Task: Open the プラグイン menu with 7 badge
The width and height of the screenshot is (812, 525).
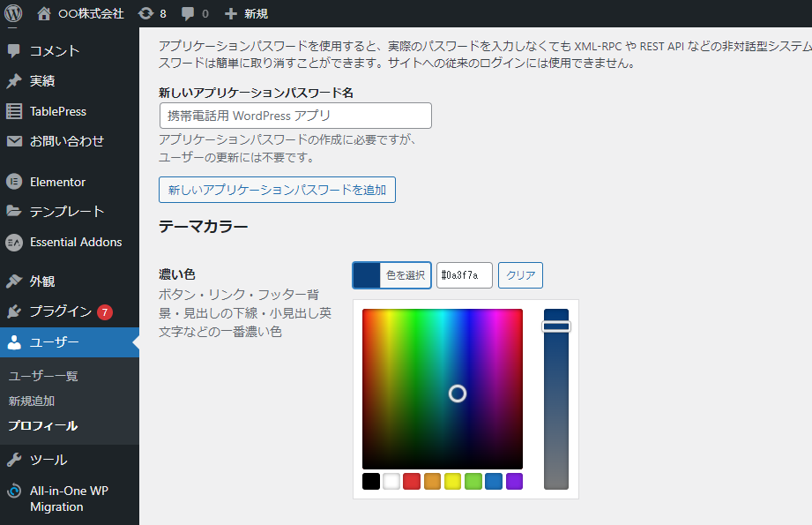Action: click(x=60, y=311)
